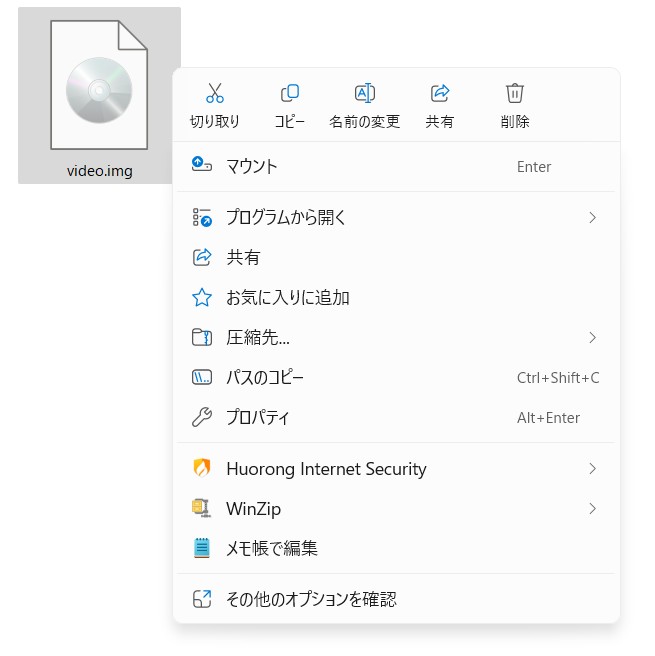
Task: Click the wrench icon beside プロパティ
Action: pos(202,417)
